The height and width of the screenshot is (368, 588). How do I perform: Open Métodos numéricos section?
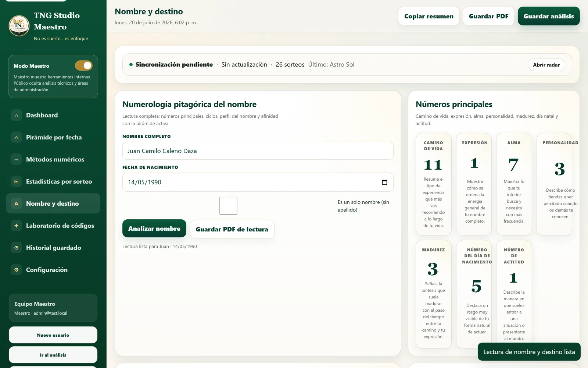pos(53,159)
